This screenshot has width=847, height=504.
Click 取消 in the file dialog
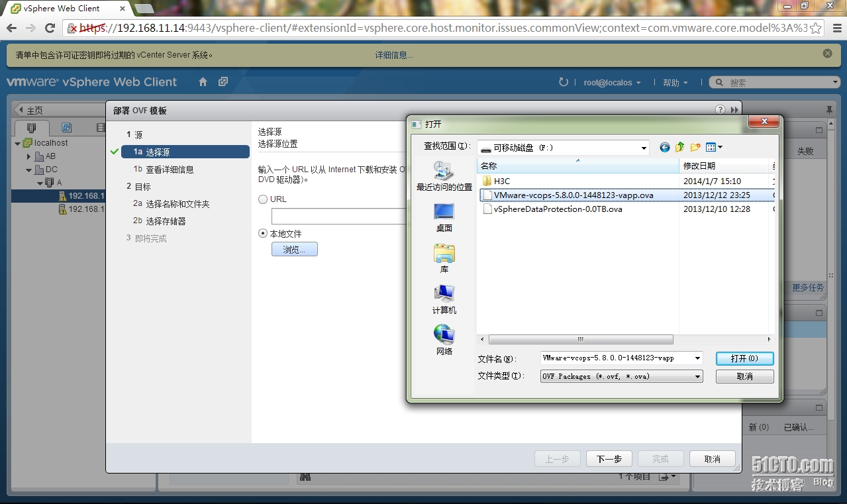coord(744,376)
